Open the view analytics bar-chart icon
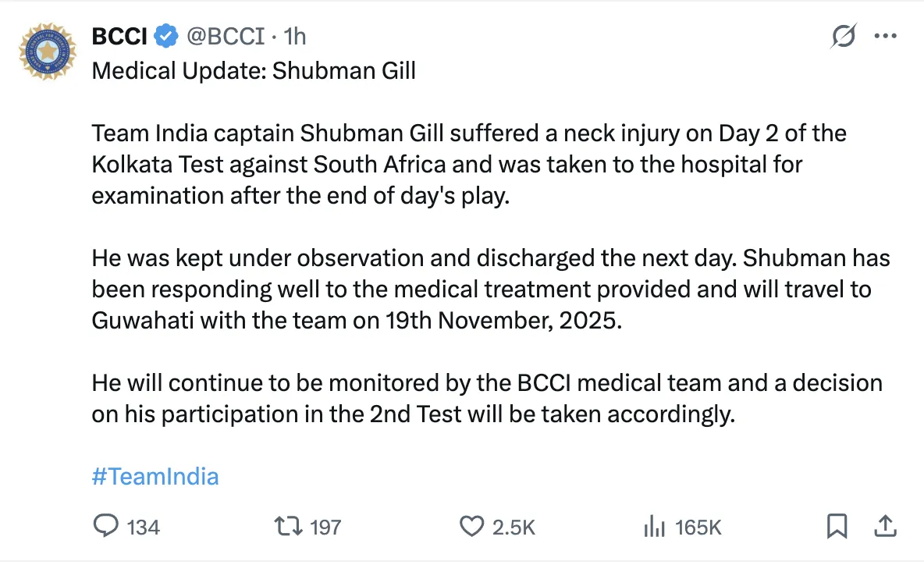924x565 pixels. coord(653,527)
